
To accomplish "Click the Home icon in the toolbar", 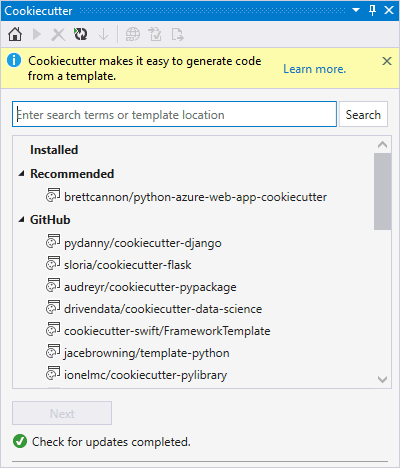I will 15,34.
